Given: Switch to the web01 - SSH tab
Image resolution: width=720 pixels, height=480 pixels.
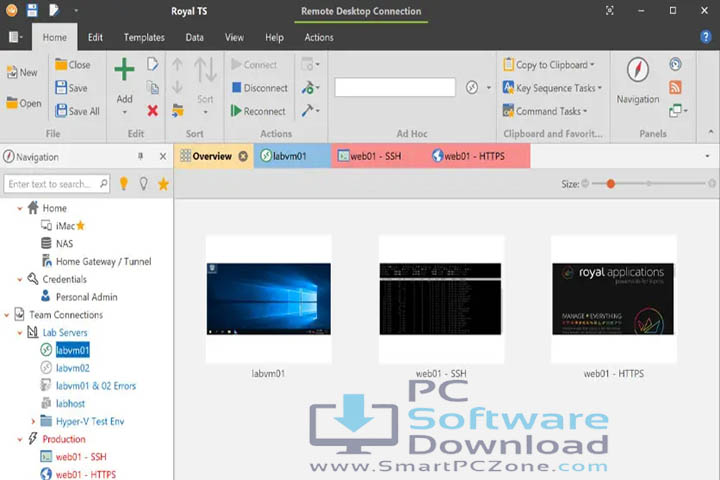Looking at the screenshot, I should coord(376,156).
